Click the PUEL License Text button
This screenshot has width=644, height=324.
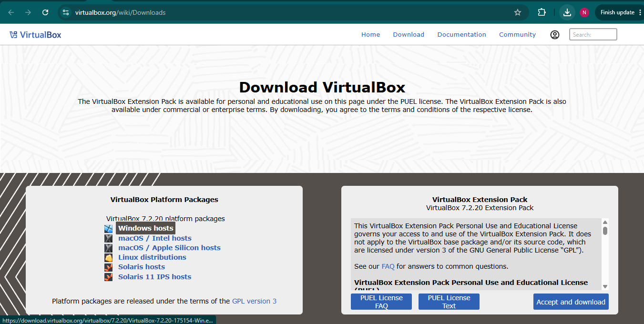pyautogui.click(x=449, y=302)
